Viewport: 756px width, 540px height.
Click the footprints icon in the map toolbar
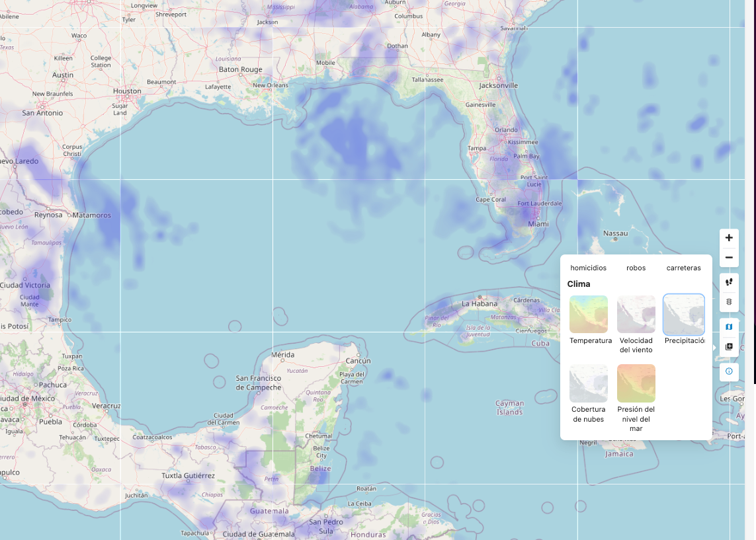click(729, 282)
